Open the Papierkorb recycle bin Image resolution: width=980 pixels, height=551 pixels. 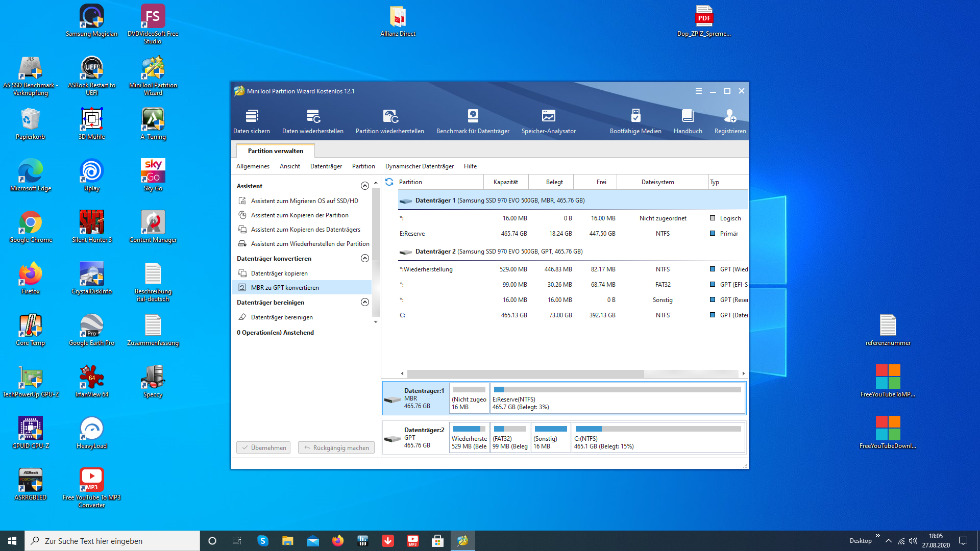pyautogui.click(x=31, y=124)
